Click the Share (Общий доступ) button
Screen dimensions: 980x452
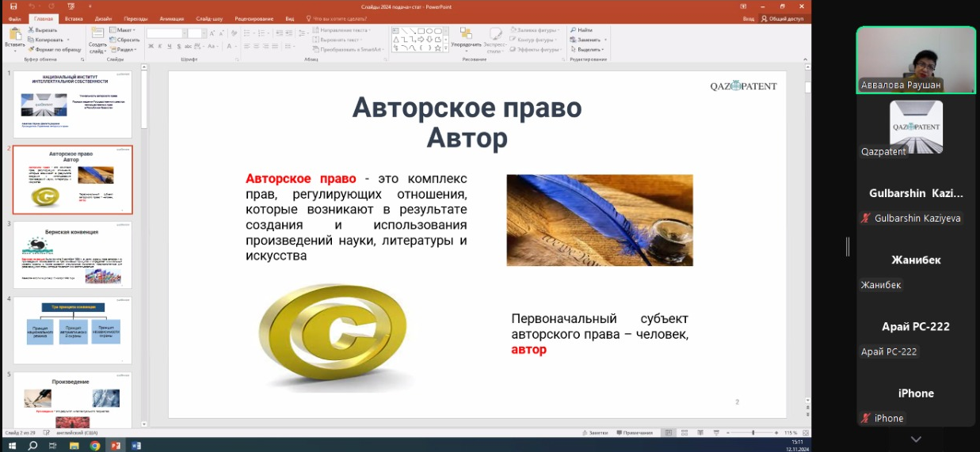782,18
